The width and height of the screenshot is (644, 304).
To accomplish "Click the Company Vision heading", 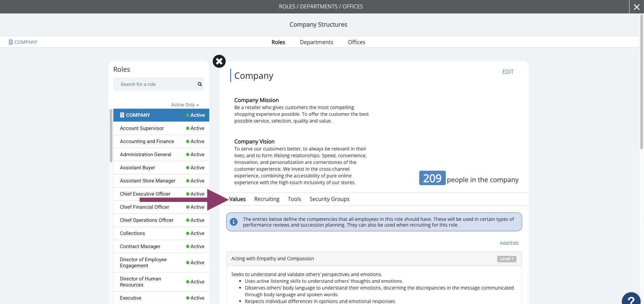I will (254, 141).
